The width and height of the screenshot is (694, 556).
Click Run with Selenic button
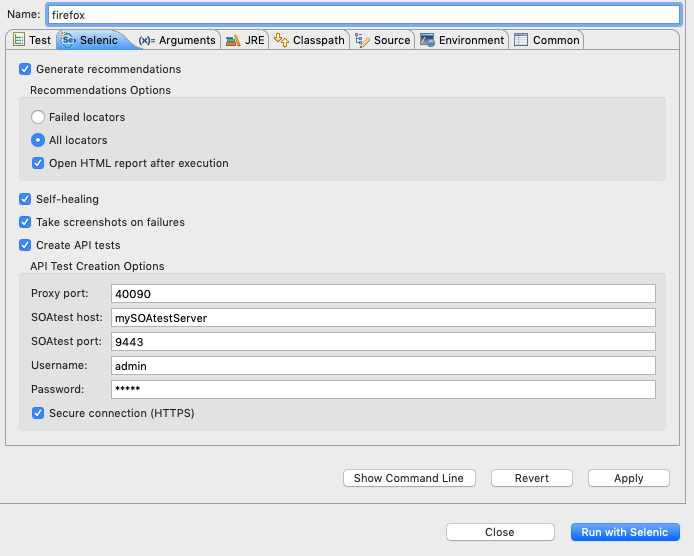[625, 532]
